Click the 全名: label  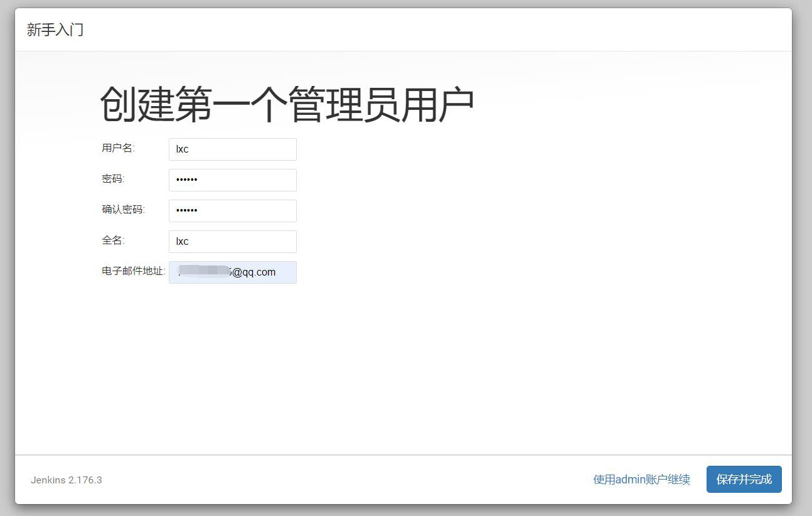(114, 240)
